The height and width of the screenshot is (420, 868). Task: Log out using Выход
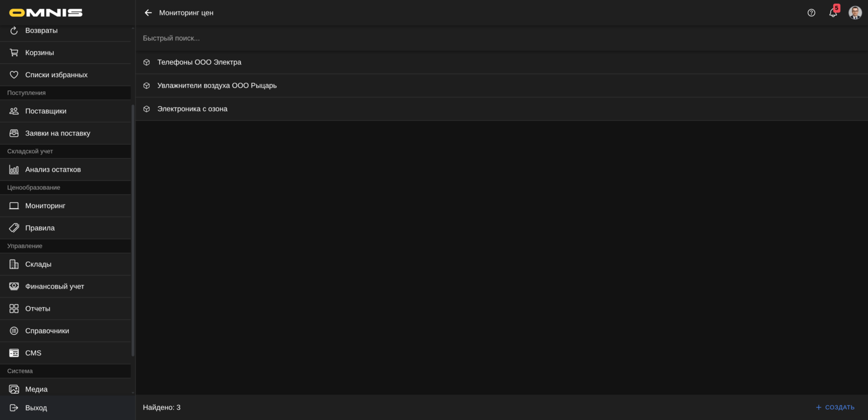(36, 408)
